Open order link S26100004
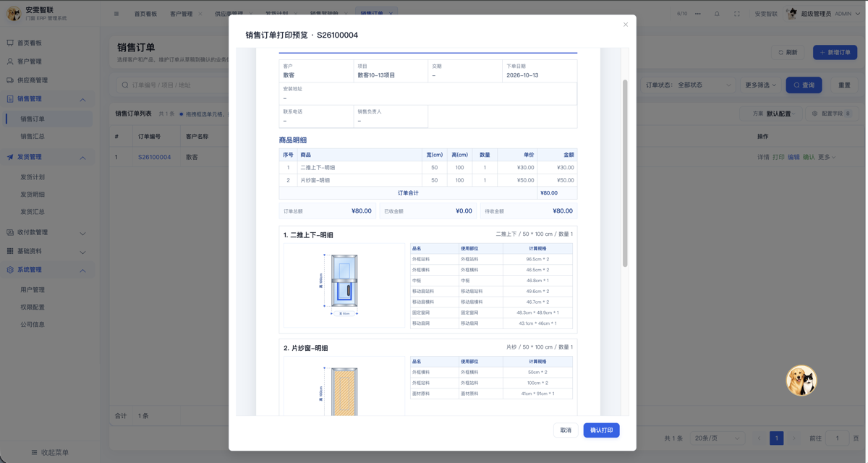Image resolution: width=868 pixels, height=463 pixels. [155, 157]
